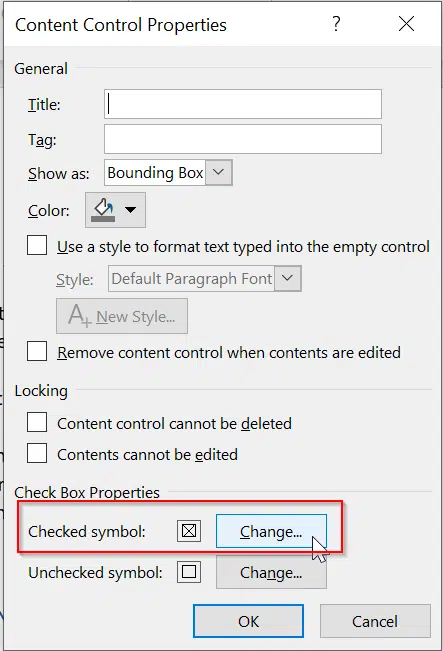Expand the Color picker dropdown arrow
Image resolution: width=443 pixels, height=651 pixels.
point(130,210)
